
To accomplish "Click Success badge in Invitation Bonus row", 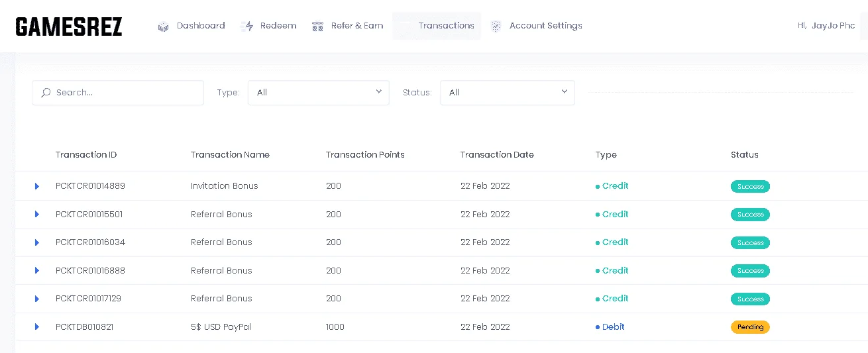I will click(750, 187).
